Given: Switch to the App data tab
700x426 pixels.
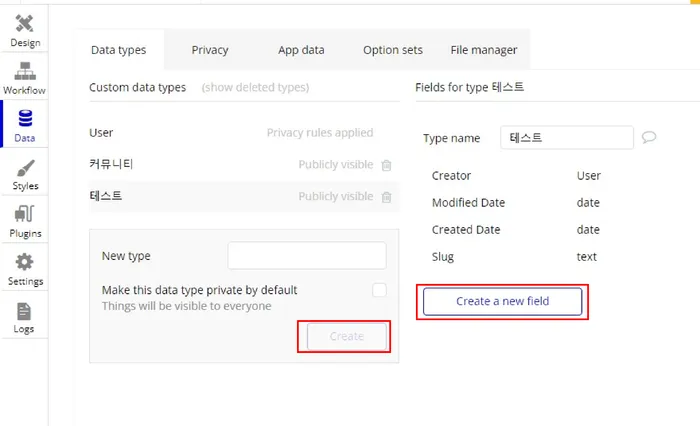Looking at the screenshot, I should [301, 50].
